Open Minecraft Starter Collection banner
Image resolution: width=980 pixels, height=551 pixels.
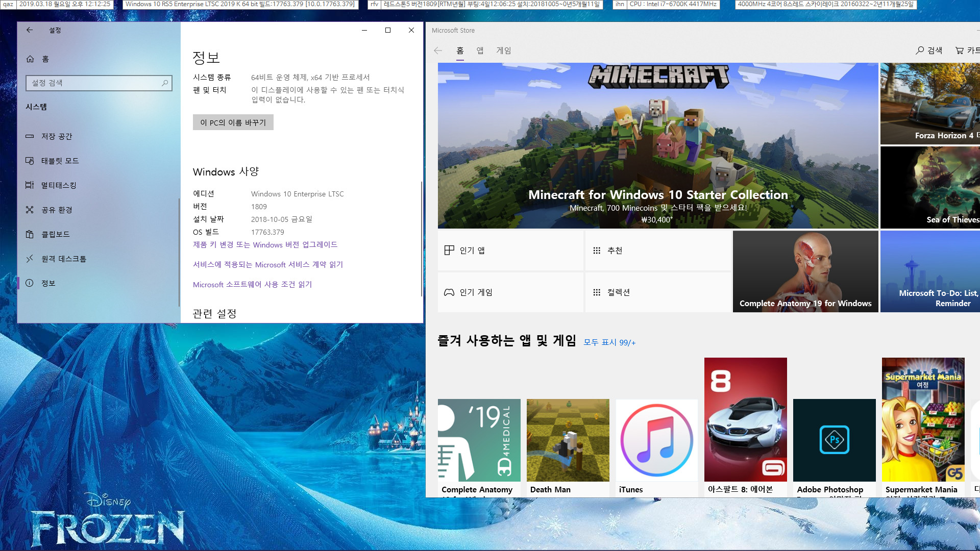[x=658, y=145]
